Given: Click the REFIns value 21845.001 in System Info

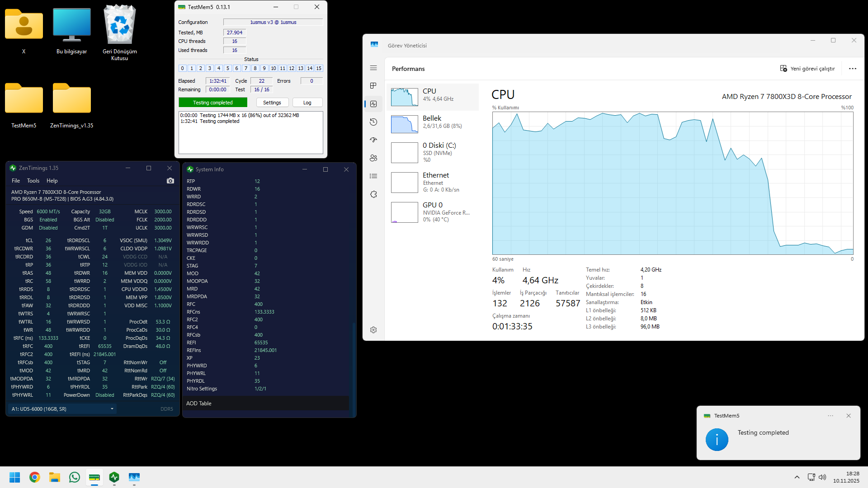Looking at the screenshot, I should 265,350.
